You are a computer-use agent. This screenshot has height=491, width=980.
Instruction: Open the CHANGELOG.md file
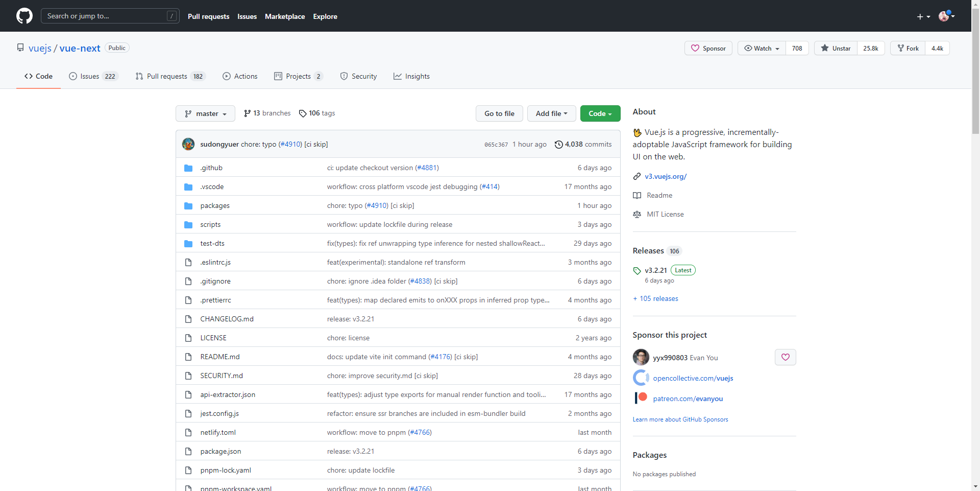coord(227,319)
